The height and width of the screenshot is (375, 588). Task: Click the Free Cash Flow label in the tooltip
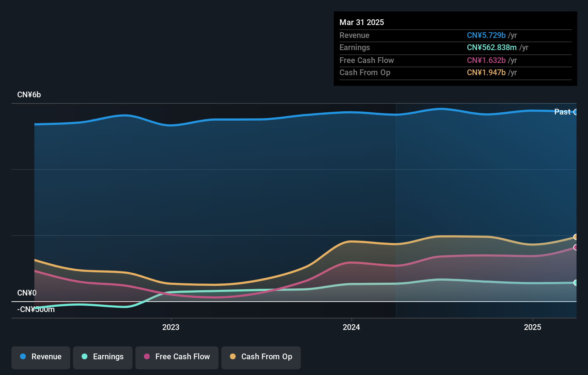pos(367,60)
